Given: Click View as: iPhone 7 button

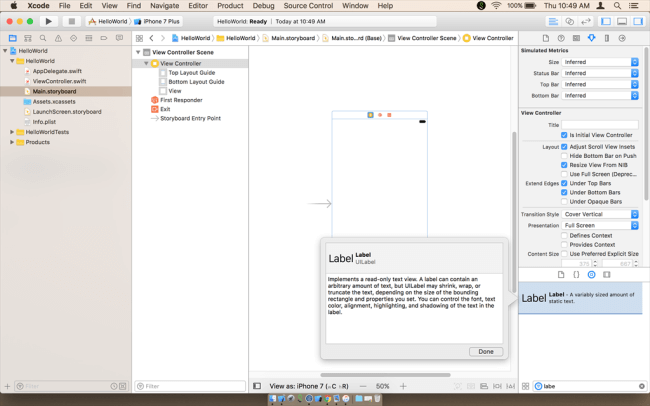Looking at the screenshot, I should 309,386.
